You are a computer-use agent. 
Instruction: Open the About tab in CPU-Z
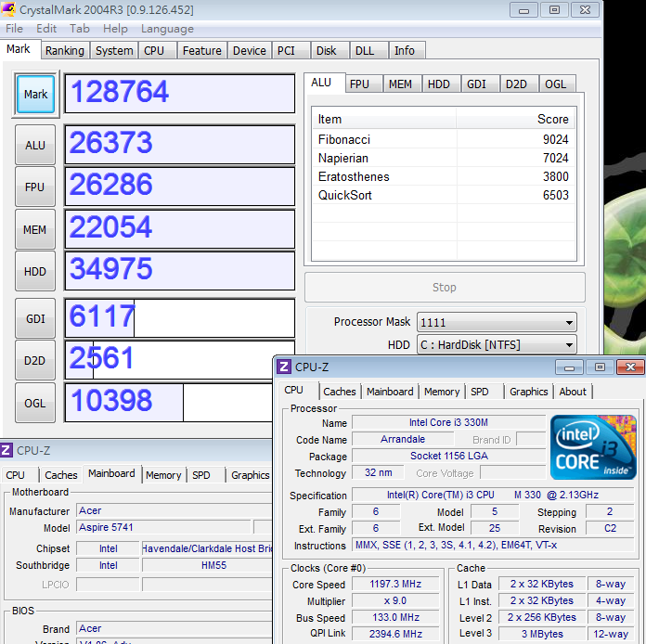[573, 392]
